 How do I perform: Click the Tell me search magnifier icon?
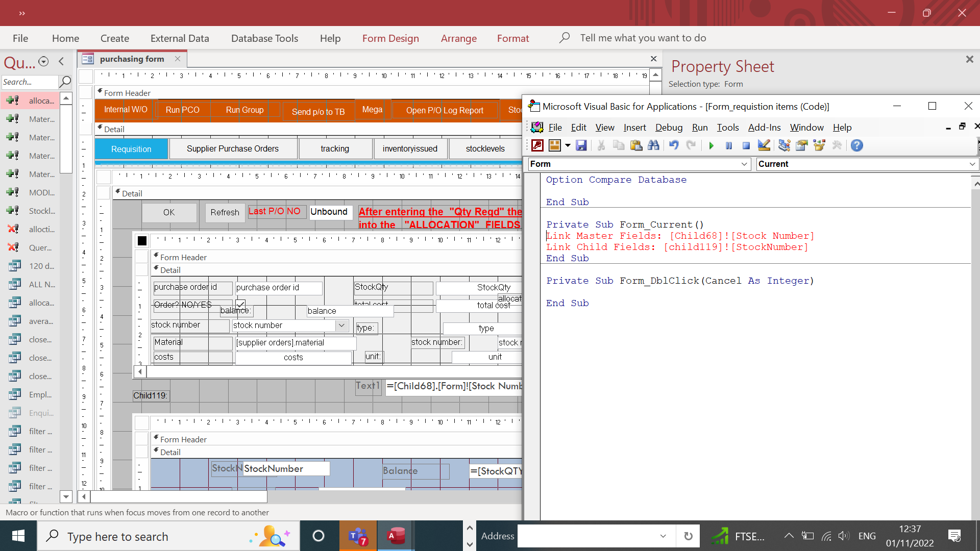(564, 38)
